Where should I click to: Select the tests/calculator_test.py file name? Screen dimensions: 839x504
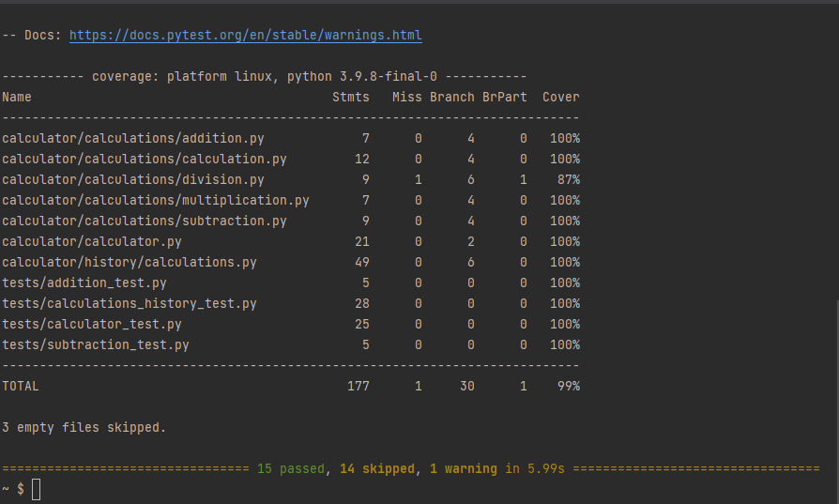92,325
